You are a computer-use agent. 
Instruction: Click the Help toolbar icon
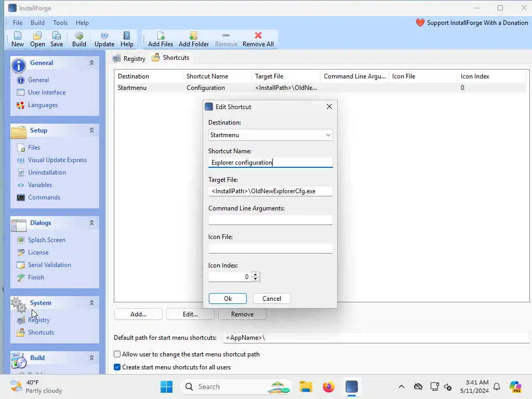click(x=127, y=39)
